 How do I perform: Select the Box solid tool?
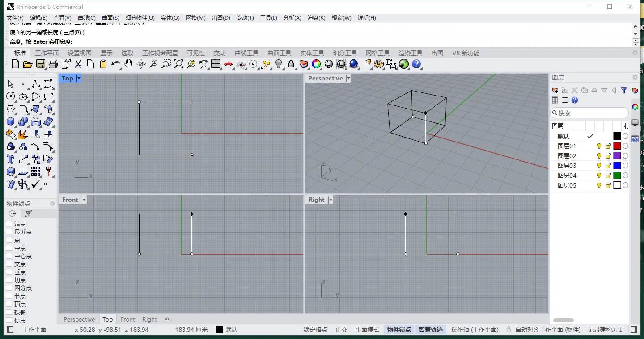tap(11, 121)
